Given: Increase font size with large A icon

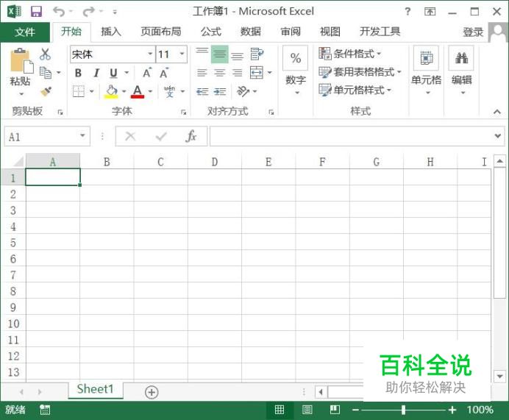Looking at the screenshot, I should tap(147, 73).
